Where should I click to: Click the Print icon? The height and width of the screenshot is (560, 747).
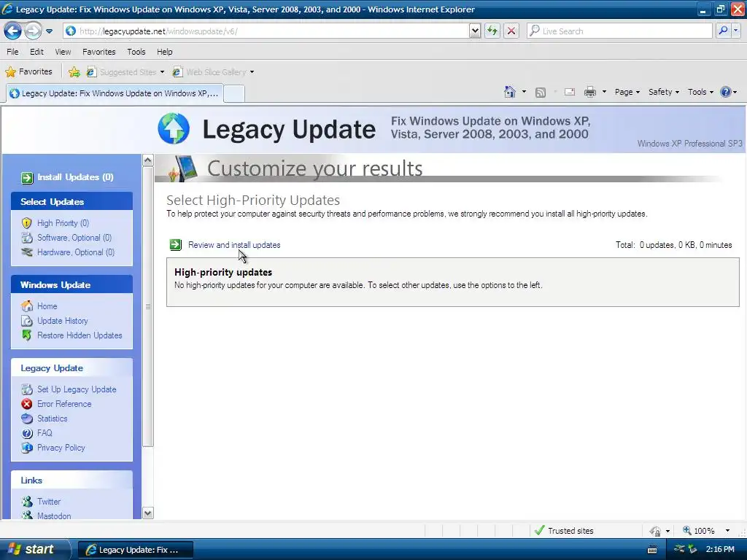[589, 92]
